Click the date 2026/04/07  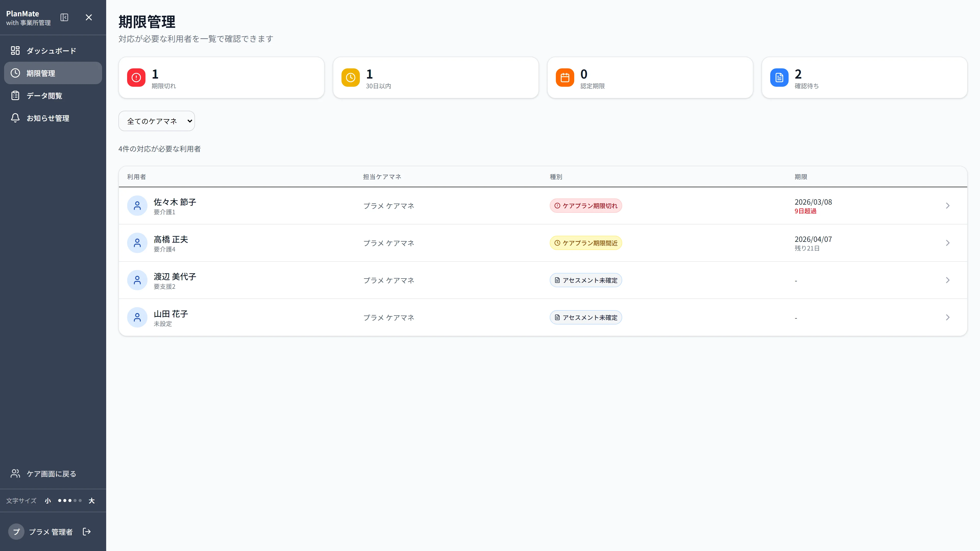(813, 239)
